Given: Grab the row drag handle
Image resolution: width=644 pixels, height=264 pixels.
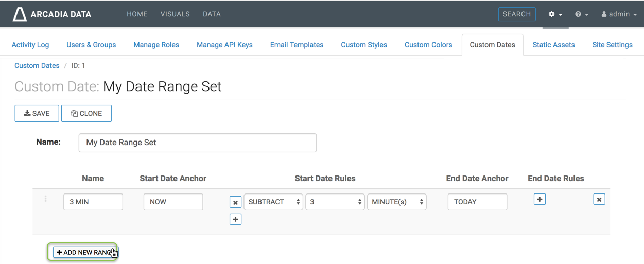Looking at the screenshot, I should (45, 199).
